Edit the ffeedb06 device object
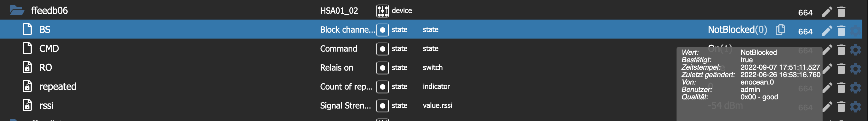Image resolution: width=868 pixels, height=121 pixels. tap(826, 12)
